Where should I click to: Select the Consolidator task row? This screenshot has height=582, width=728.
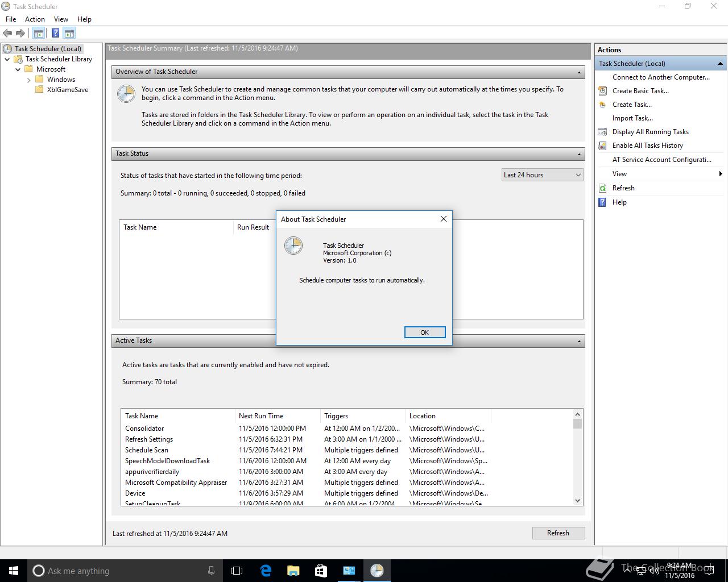[305, 429]
